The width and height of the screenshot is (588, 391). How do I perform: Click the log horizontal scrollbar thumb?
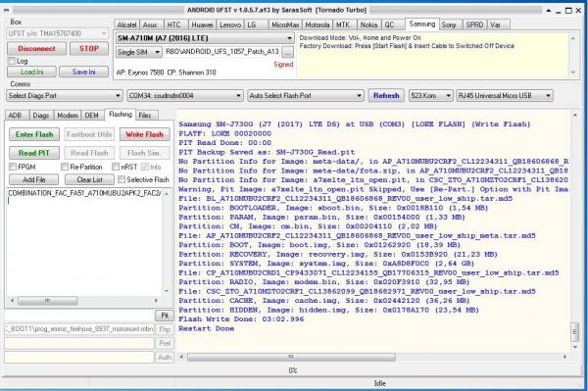[x=291, y=358]
